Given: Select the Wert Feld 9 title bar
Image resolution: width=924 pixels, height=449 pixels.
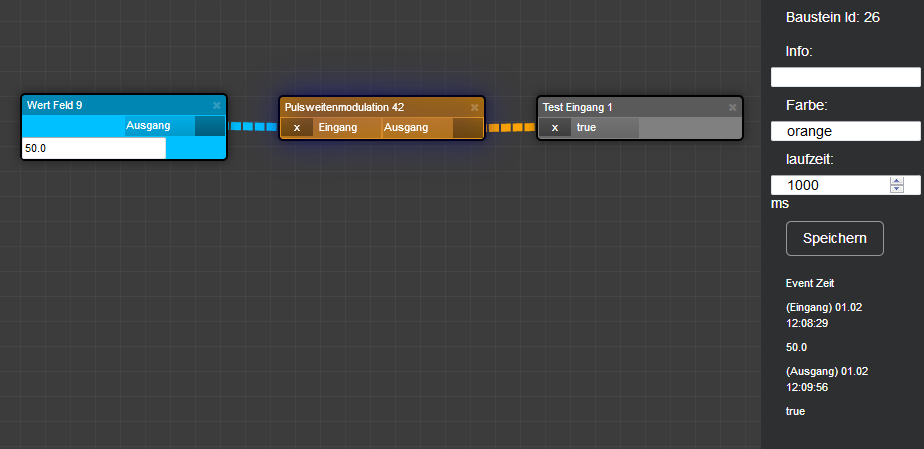Looking at the screenshot, I should (x=124, y=105).
